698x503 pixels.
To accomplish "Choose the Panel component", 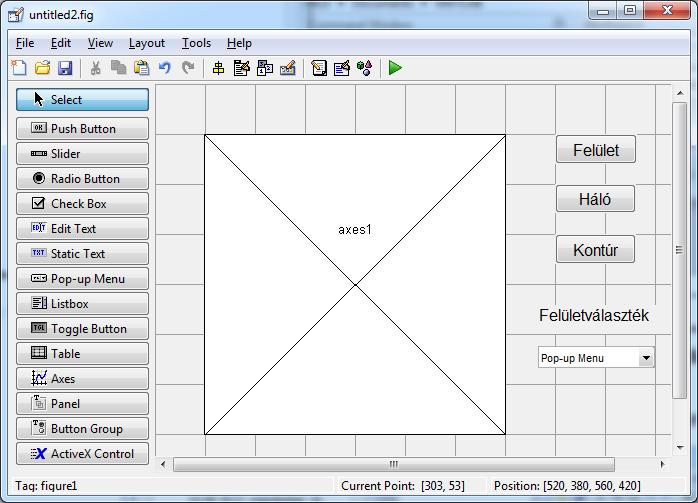I will (x=82, y=403).
